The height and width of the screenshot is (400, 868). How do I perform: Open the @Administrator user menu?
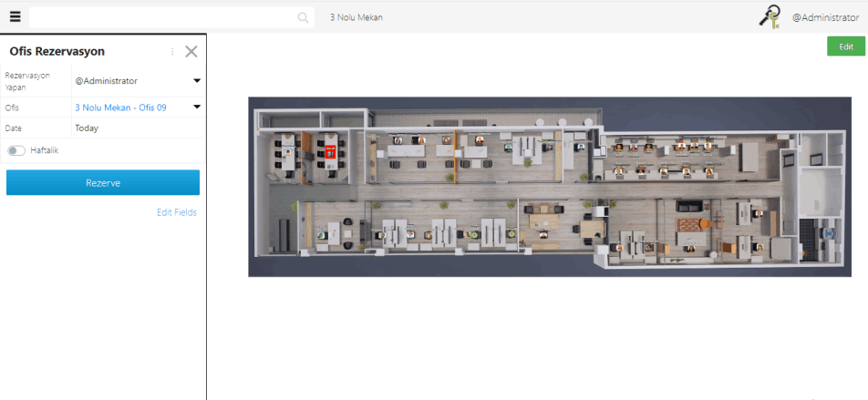click(x=824, y=17)
